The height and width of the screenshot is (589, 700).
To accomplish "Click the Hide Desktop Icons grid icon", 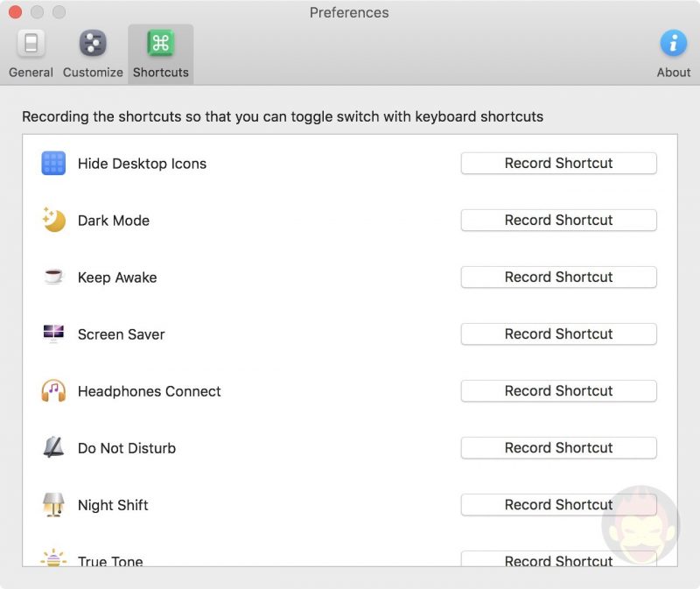I will point(53,164).
